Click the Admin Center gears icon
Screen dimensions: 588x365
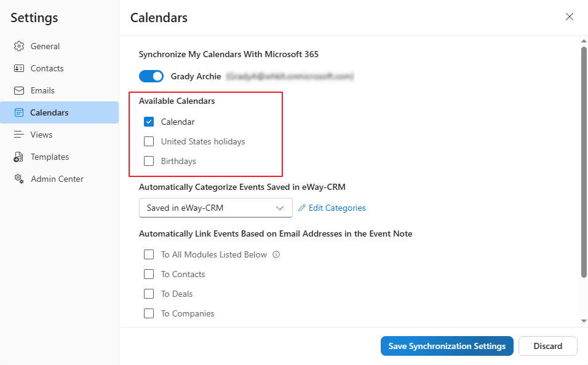coord(19,179)
